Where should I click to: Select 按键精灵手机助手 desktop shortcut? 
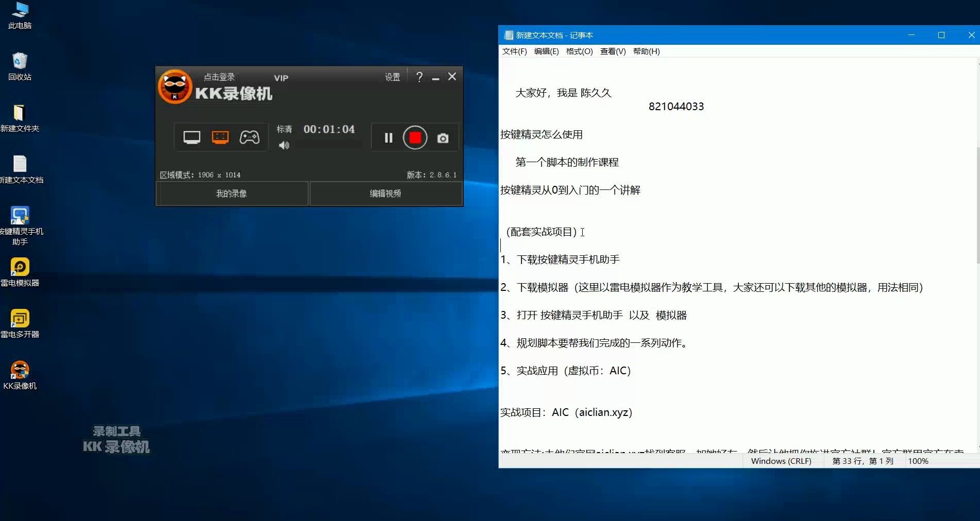tap(21, 225)
